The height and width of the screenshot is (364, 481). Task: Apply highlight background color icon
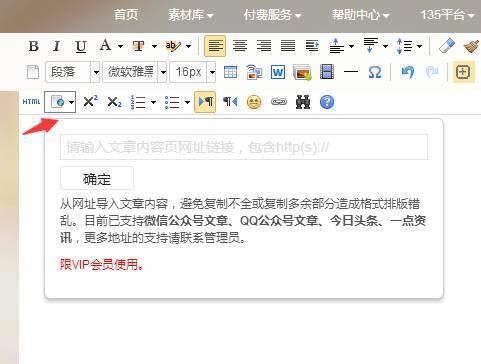point(173,46)
